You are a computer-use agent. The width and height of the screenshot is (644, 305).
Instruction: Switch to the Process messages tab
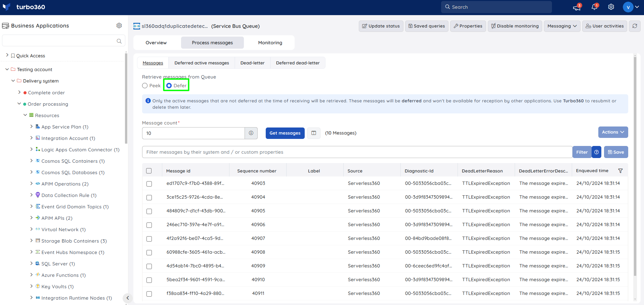tap(212, 43)
